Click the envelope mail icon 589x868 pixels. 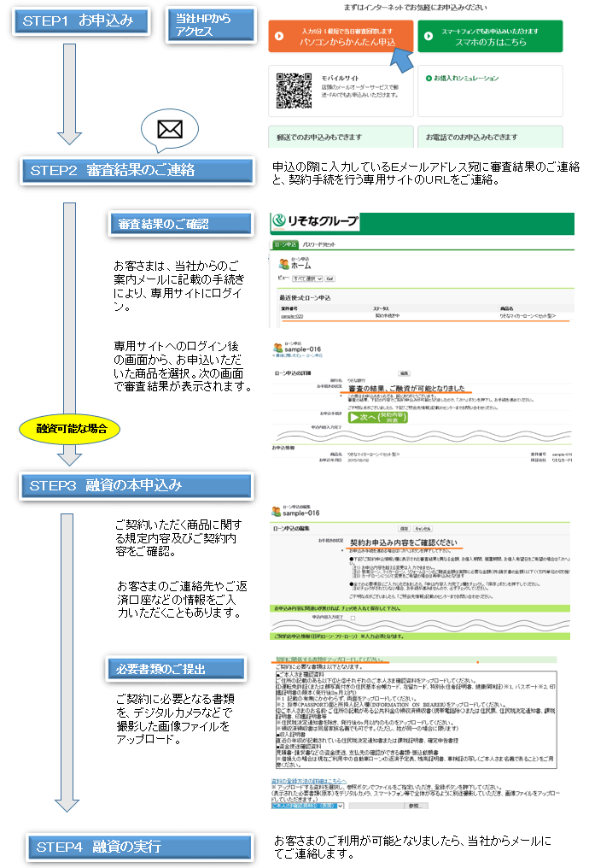171,131
